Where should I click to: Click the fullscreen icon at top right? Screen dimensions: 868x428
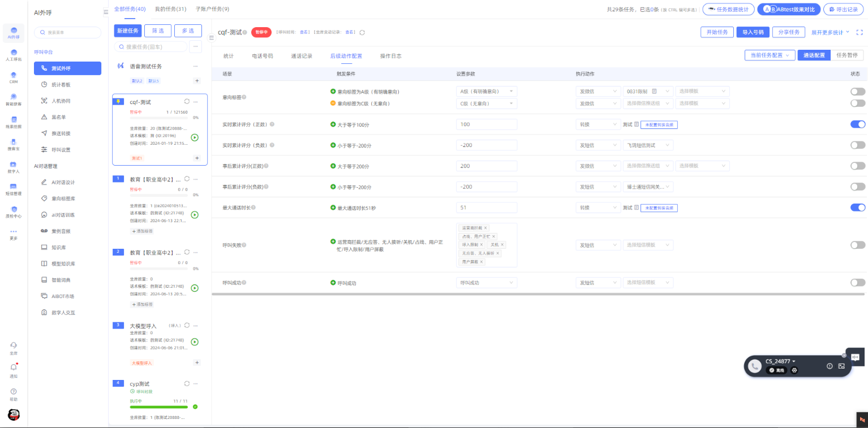[x=860, y=32]
